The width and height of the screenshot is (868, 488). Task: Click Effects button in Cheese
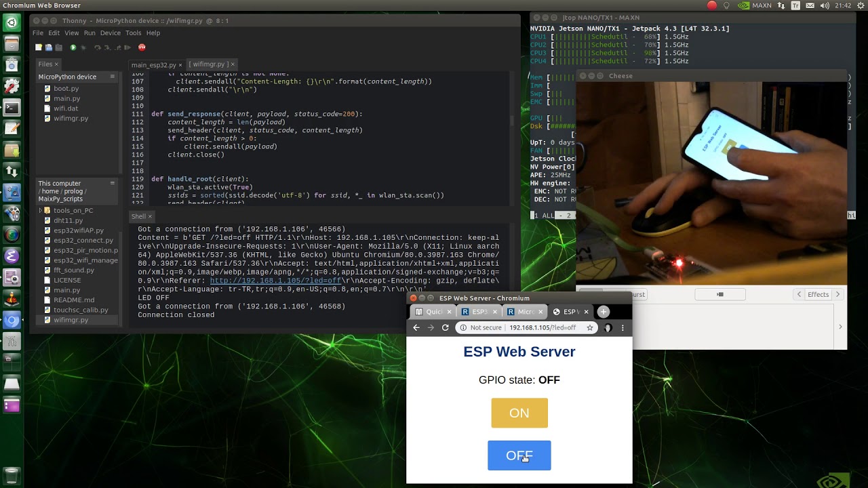(x=818, y=294)
